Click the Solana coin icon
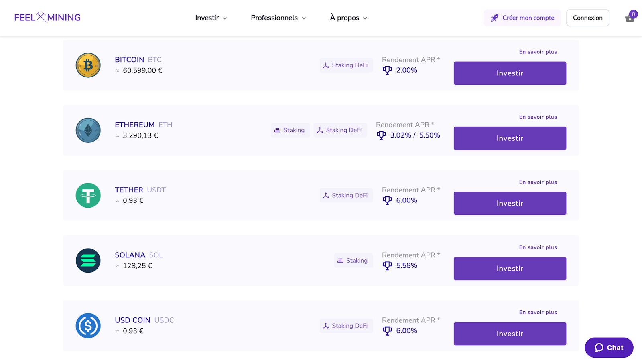The width and height of the screenshot is (642, 364). [x=88, y=261]
